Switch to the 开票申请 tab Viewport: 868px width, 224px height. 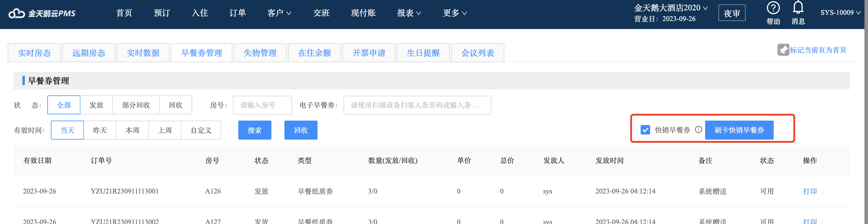(x=369, y=53)
